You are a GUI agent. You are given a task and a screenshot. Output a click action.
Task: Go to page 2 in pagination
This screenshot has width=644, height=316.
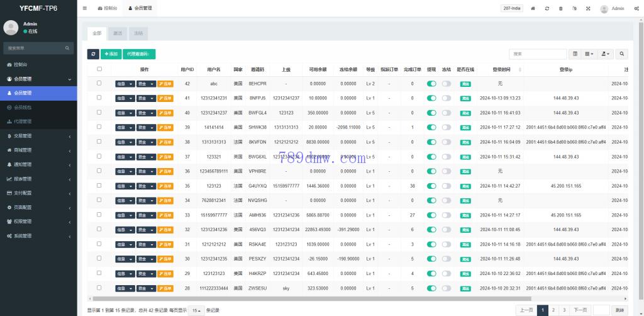pos(553,310)
